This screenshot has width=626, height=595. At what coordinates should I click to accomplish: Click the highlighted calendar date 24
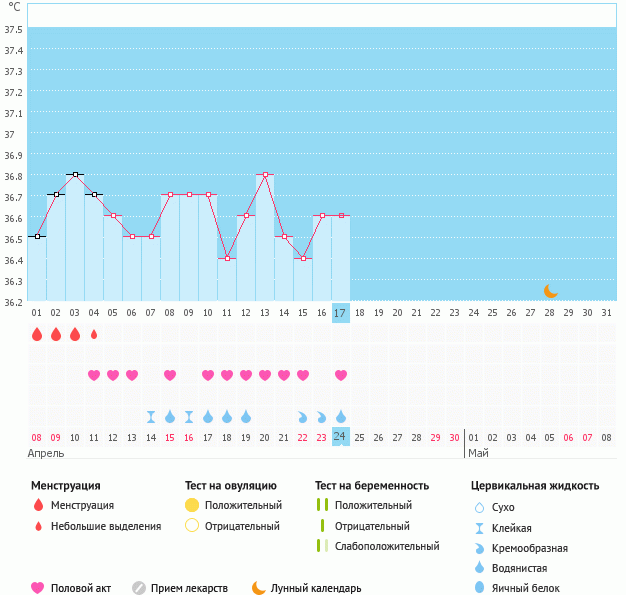click(340, 437)
